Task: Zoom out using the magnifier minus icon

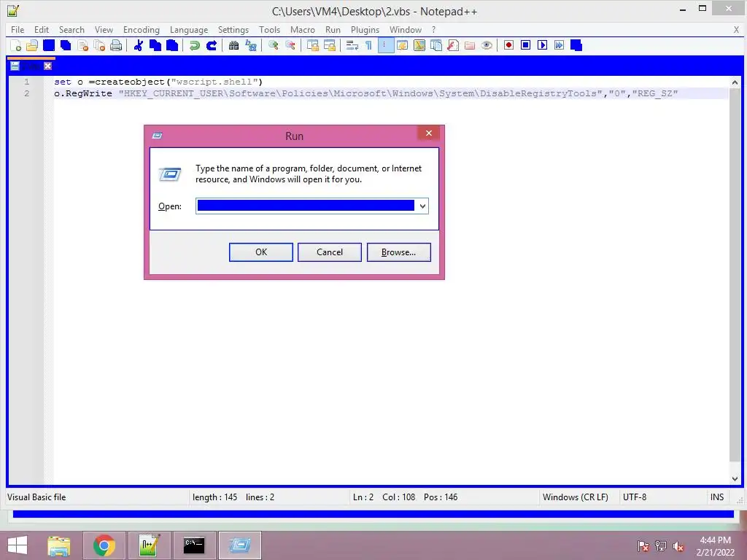Action: click(x=290, y=45)
